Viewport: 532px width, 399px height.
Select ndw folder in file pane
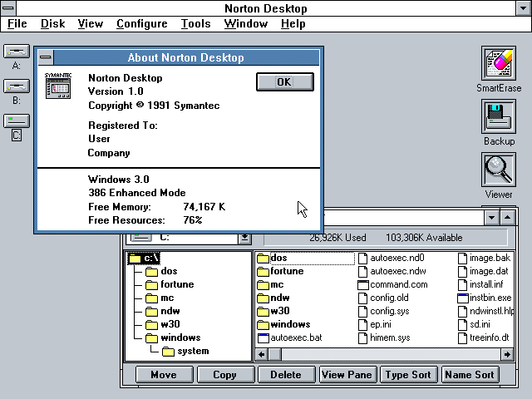point(273,298)
